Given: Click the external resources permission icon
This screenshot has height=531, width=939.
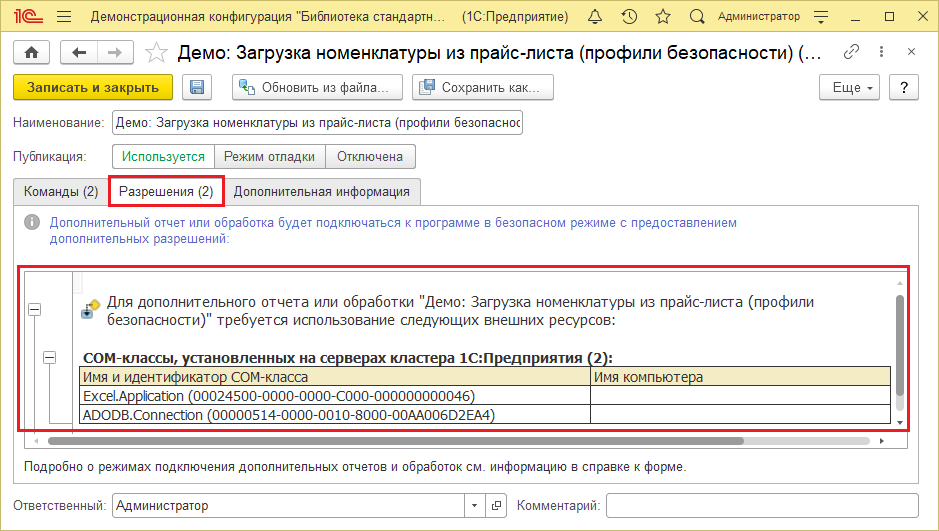Looking at the screenshot, I should 90,308.
